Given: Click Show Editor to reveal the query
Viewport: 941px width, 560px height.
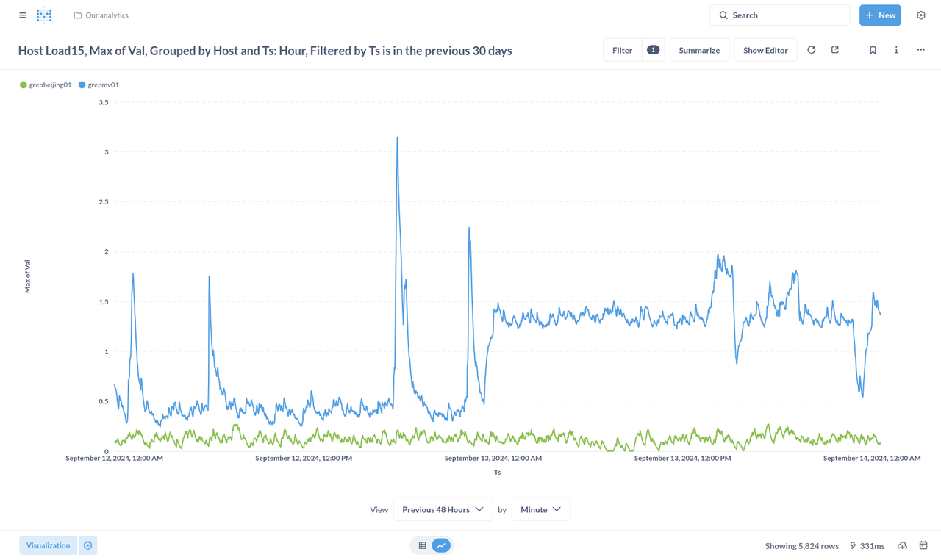Looking at the screenshot, I should [x=765, y=49].
